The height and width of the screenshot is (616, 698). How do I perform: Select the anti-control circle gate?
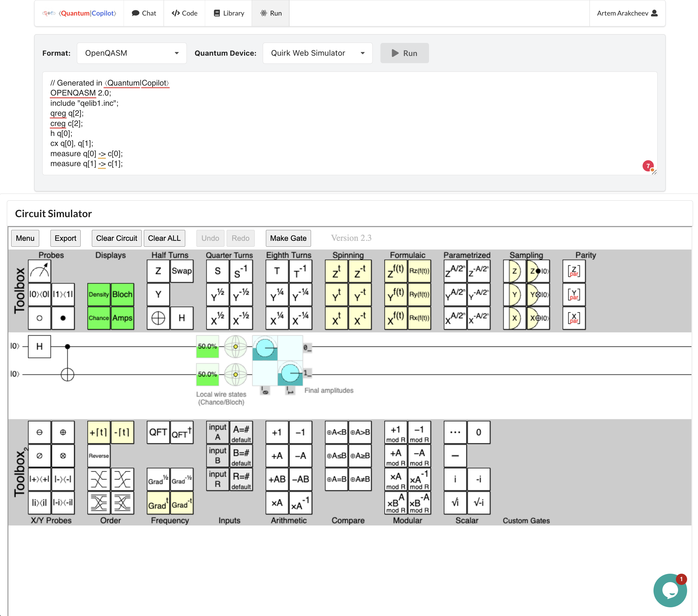point(39,318)
